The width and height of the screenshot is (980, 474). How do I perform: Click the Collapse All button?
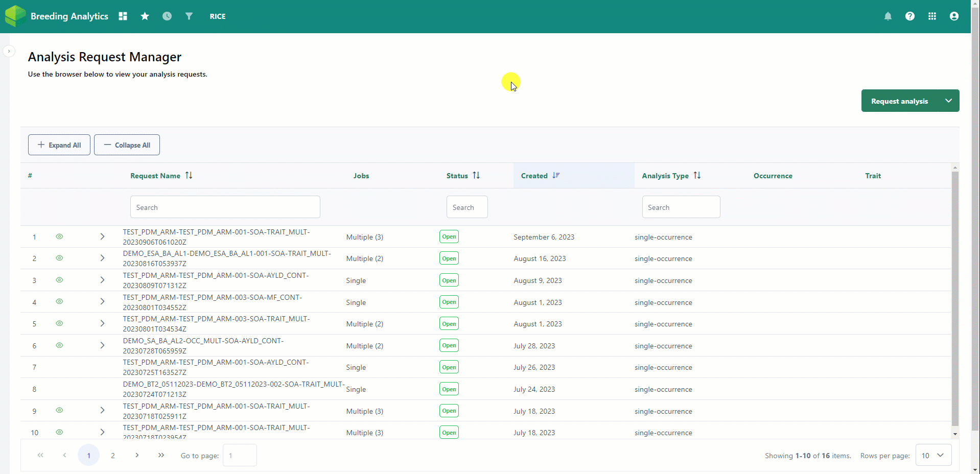[x=127, y=145]
